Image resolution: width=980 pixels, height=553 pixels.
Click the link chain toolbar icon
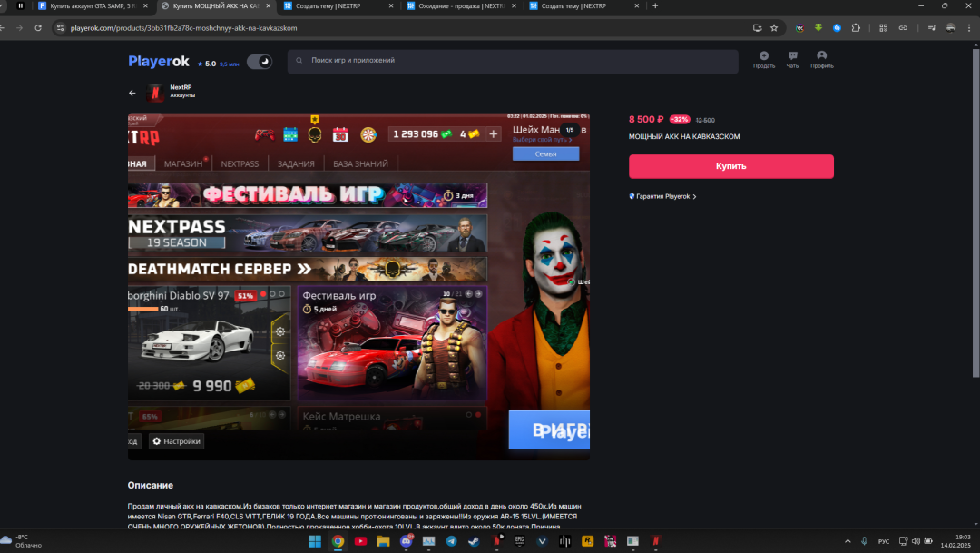point(903,28)
